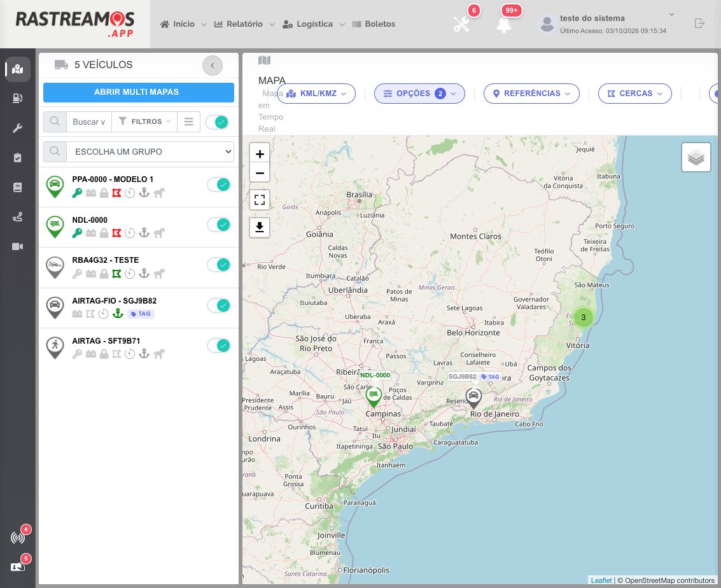Open the Logística menu

pyautogui.click(x=314, y=24)
